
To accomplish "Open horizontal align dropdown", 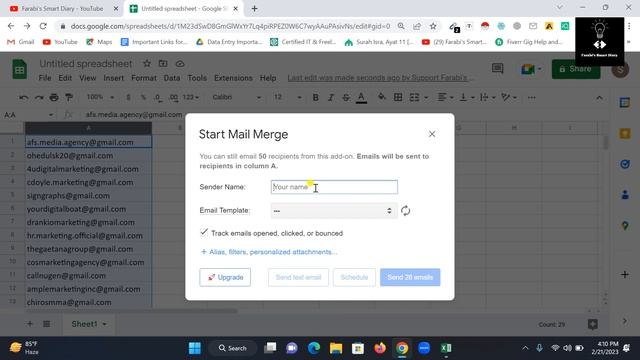I will tap(445, 97).
